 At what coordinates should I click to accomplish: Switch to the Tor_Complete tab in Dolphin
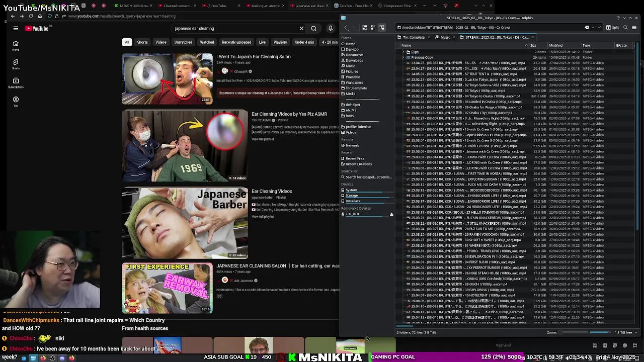pyautogui.click(x=414, y=37)
